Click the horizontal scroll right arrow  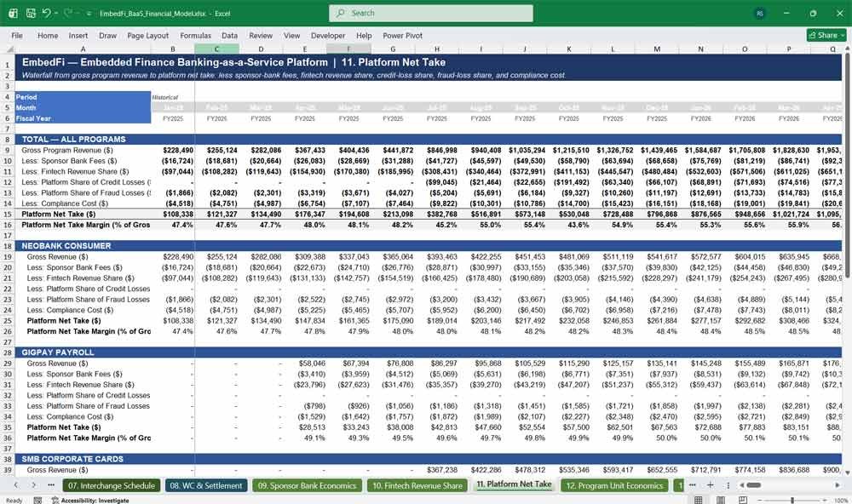click(x=838, y=485)
